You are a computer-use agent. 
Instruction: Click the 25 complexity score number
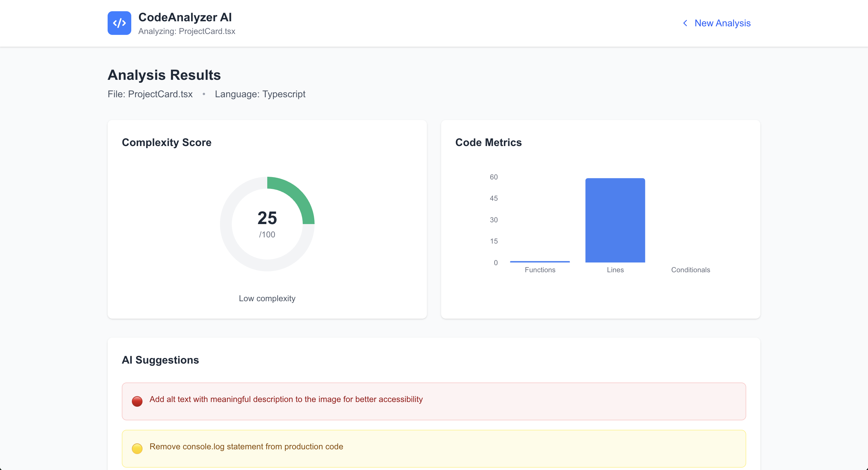[x=267, y=218]
